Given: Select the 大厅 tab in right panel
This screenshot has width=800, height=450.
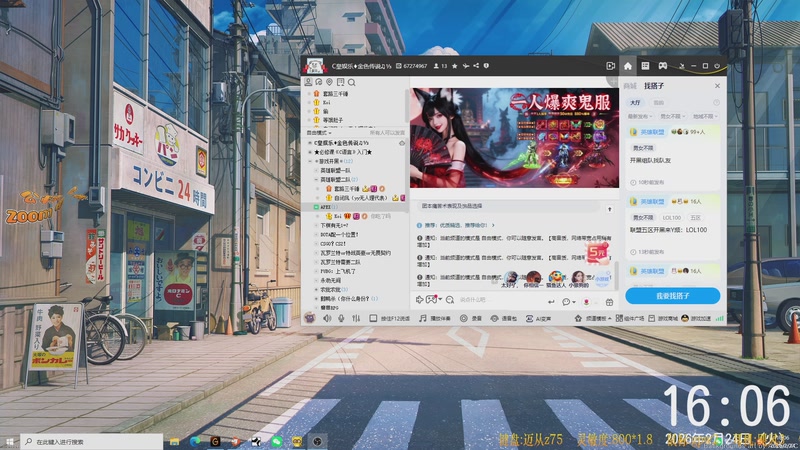Looking at the screenshot, I should tap(635, 103).
